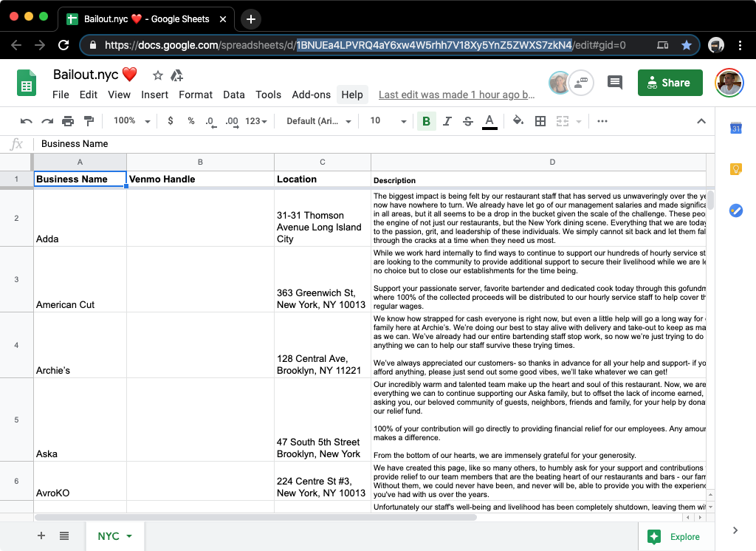Open the Help menu
The width and height of the screenshot is (756, 551).
pos(352,95)
